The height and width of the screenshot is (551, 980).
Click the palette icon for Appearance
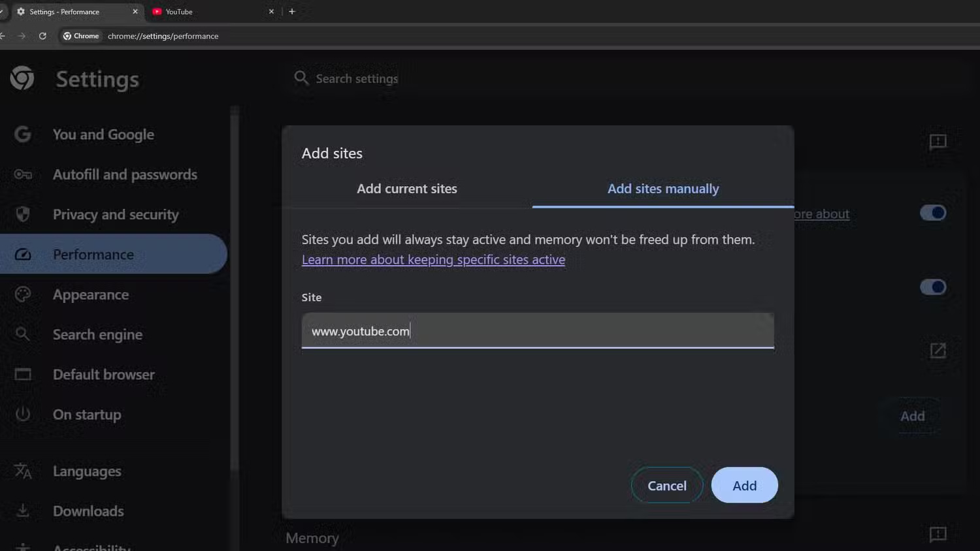click(x=23, y=294)
